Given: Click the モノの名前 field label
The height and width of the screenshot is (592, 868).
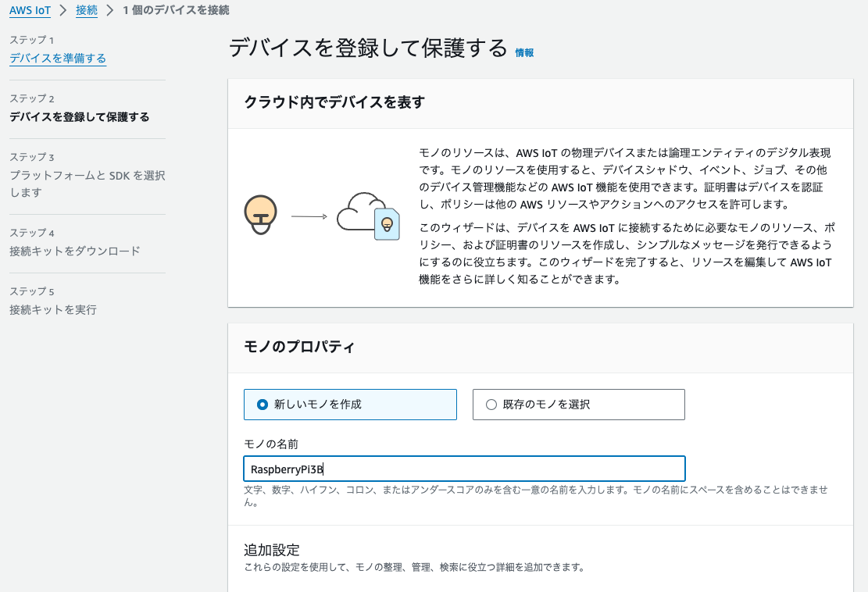Looking at the screenshot, I should coord(271,444).
